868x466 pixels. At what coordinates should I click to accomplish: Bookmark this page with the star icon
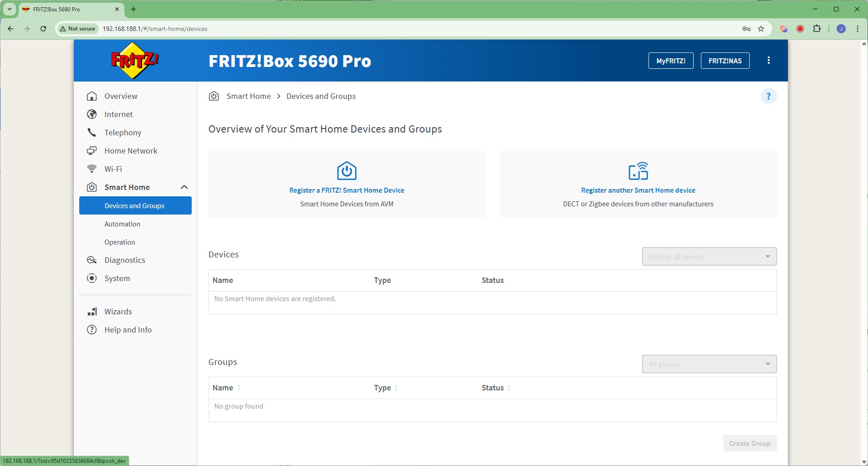pos(761,29)
